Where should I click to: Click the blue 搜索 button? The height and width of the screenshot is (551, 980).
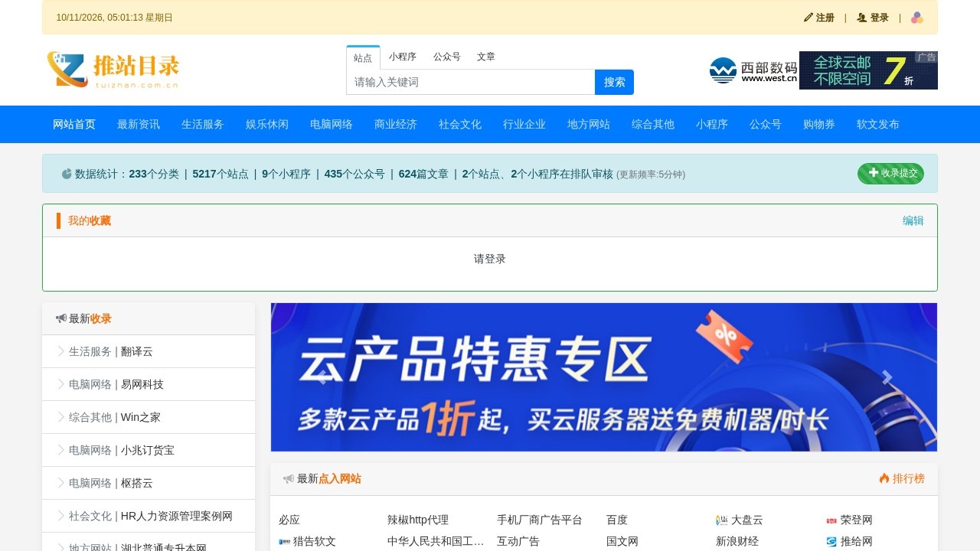point(614,82)
